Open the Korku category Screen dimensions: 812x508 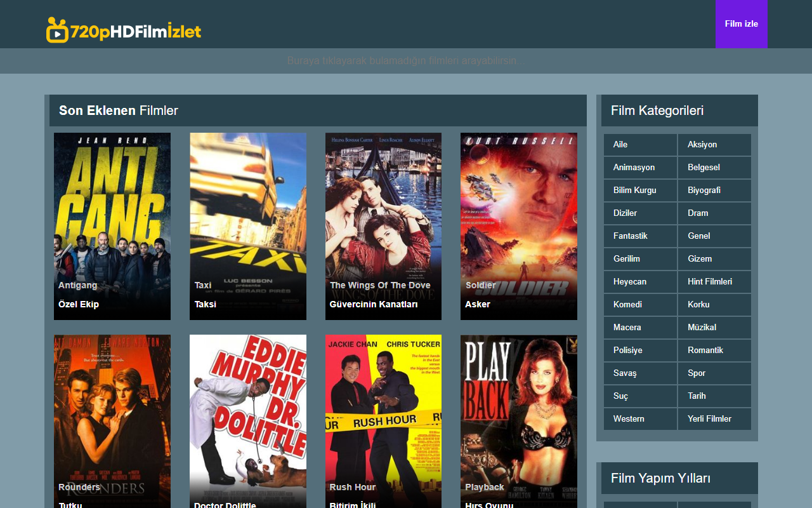(x=714, y=305)
